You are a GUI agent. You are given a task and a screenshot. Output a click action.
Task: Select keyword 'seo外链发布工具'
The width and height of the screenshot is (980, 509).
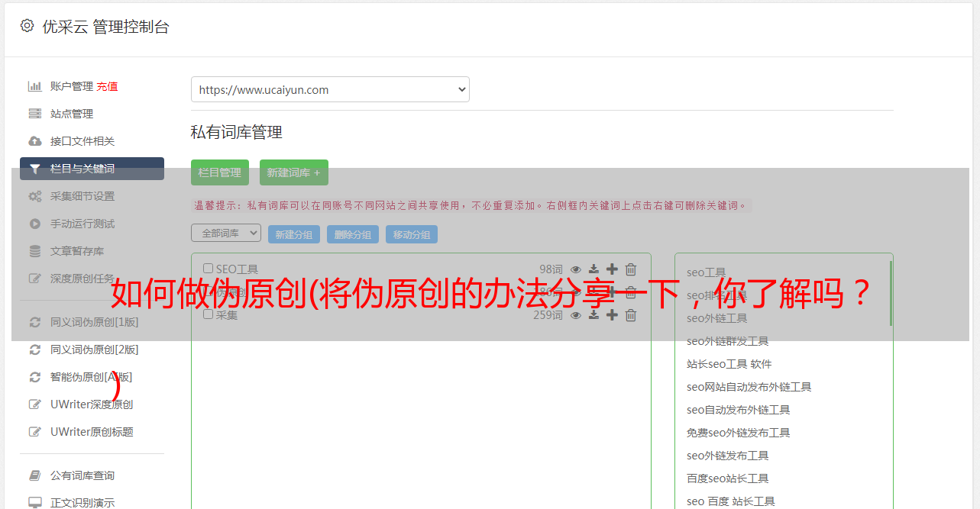pyautogui.click(x=728, y=456)
